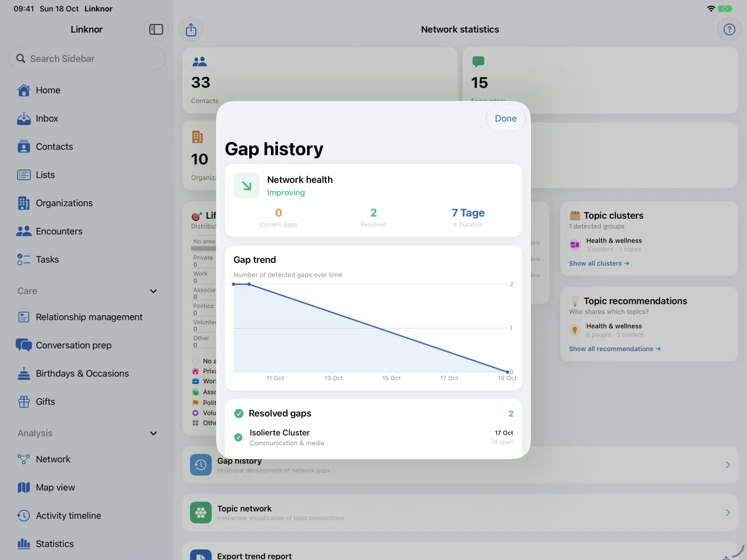Select the 19 Oct endpoint on gap trend chart
The height and width of the screenshot is (560, 747).
coord(507,372)
